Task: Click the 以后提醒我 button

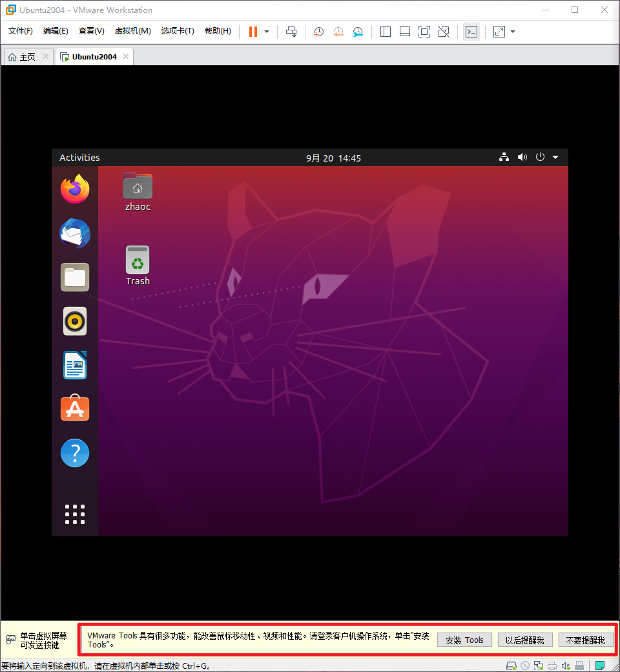Action: 525,640
